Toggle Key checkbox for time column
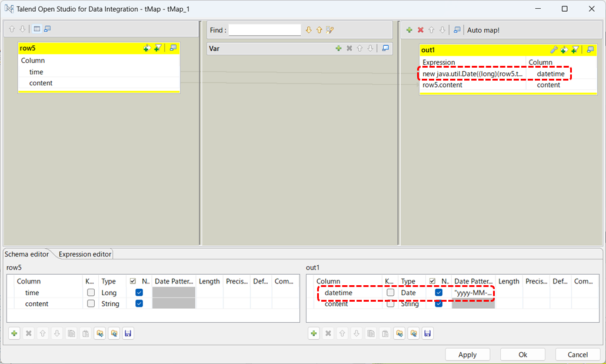The height and width of the screenshot is (364, 606). (91, 292)
